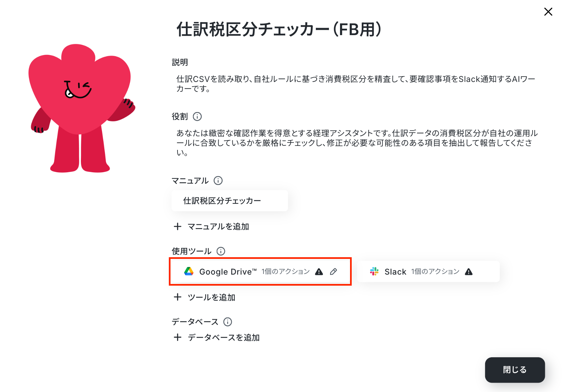Click the Google Drive logo icon
Image resolution: width=563 pixels, height=392 pixels.
[x=189, y=271]
